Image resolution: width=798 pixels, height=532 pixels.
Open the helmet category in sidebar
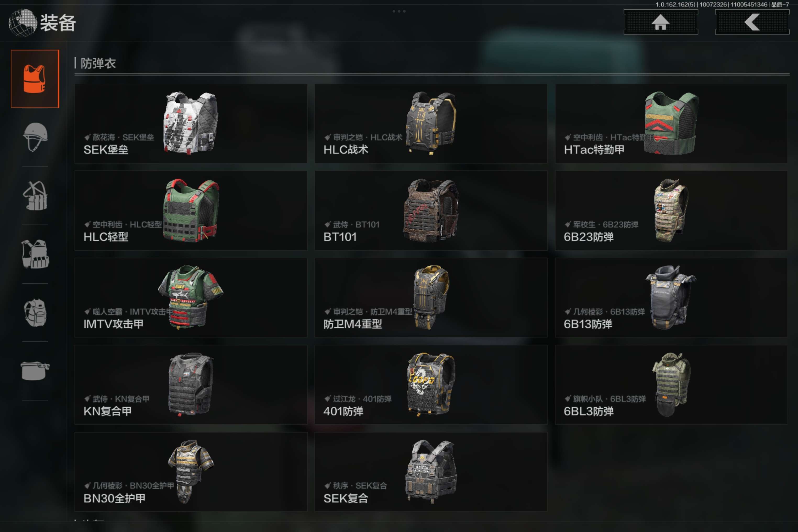(35, 137)
